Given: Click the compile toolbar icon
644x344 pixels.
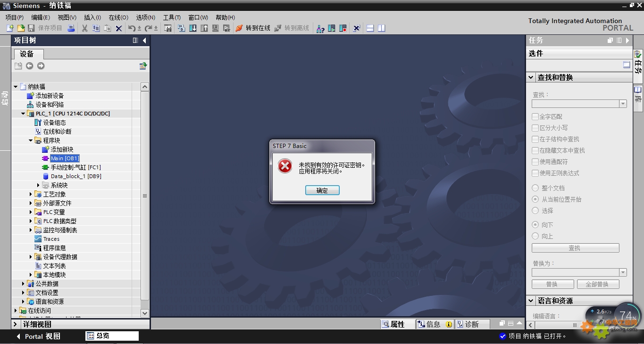Looking at the screenshot, I should coord(182,28).
